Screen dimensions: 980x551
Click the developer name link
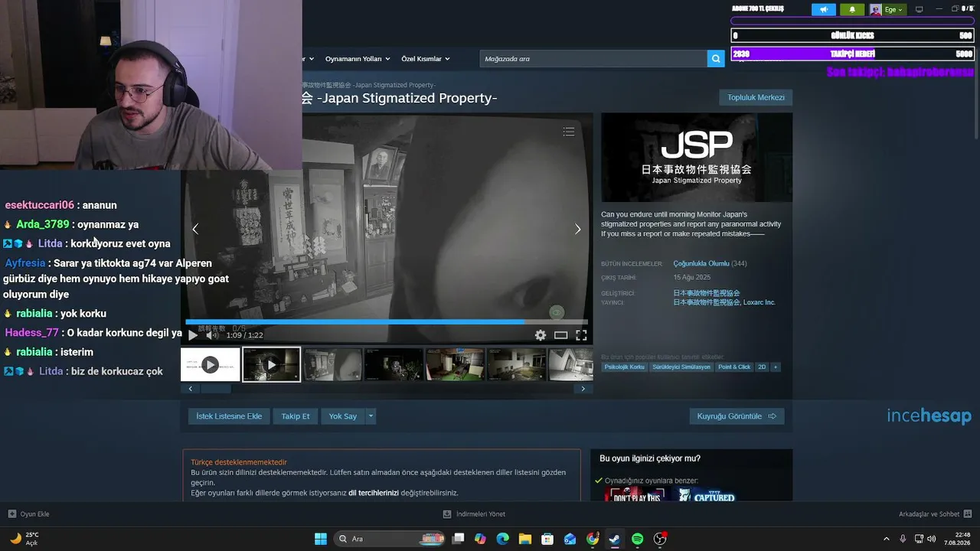point(707,293)
